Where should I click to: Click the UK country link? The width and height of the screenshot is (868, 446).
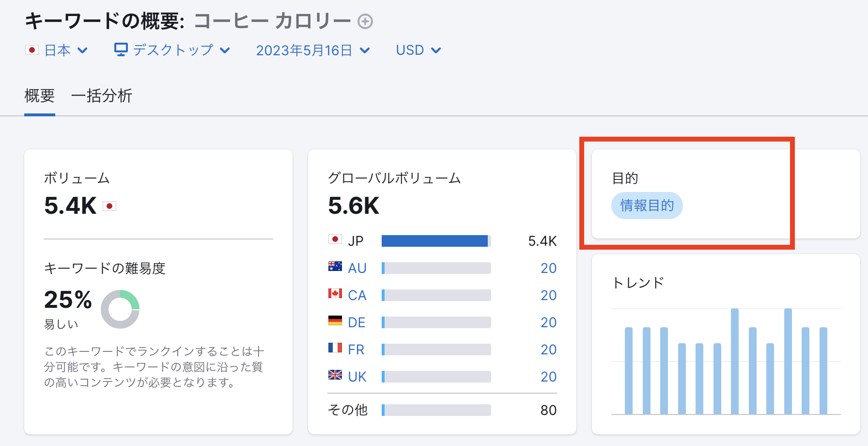357,377
